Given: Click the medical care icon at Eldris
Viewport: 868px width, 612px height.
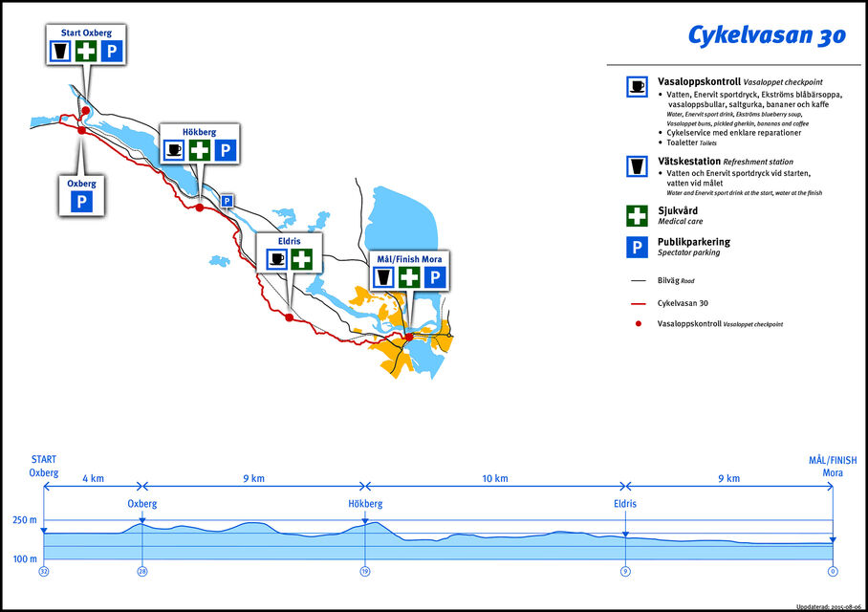Looking at the screenshot, I should click(x=301, y=258).
